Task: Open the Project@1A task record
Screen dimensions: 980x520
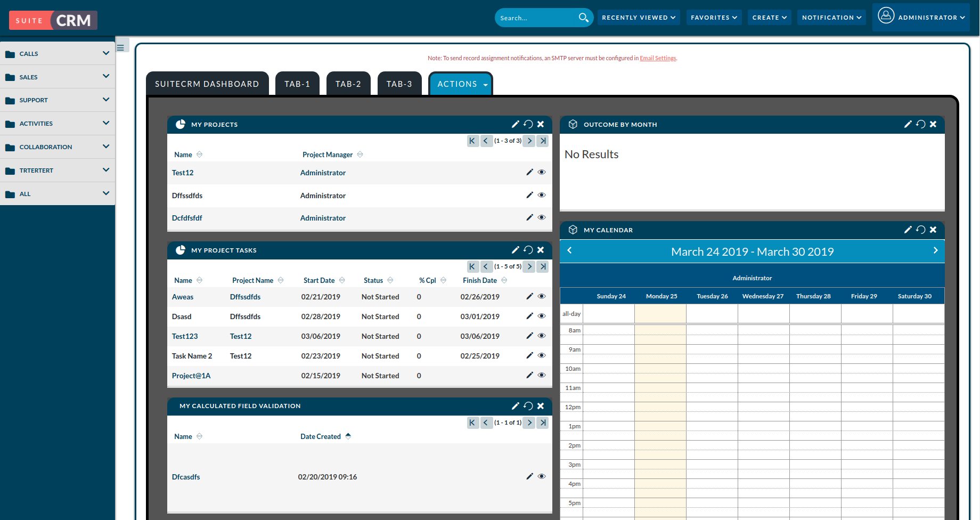Action: [x=191, y=376]
